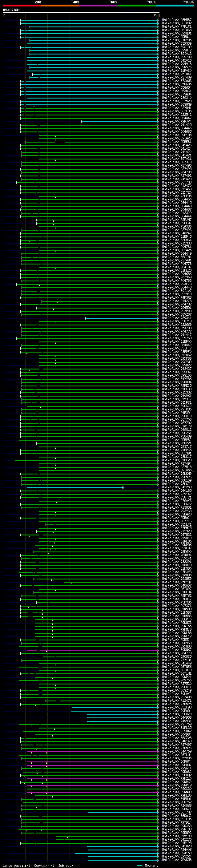Open the UniRef100_P15193 hit label

click(x=177, y=836)
